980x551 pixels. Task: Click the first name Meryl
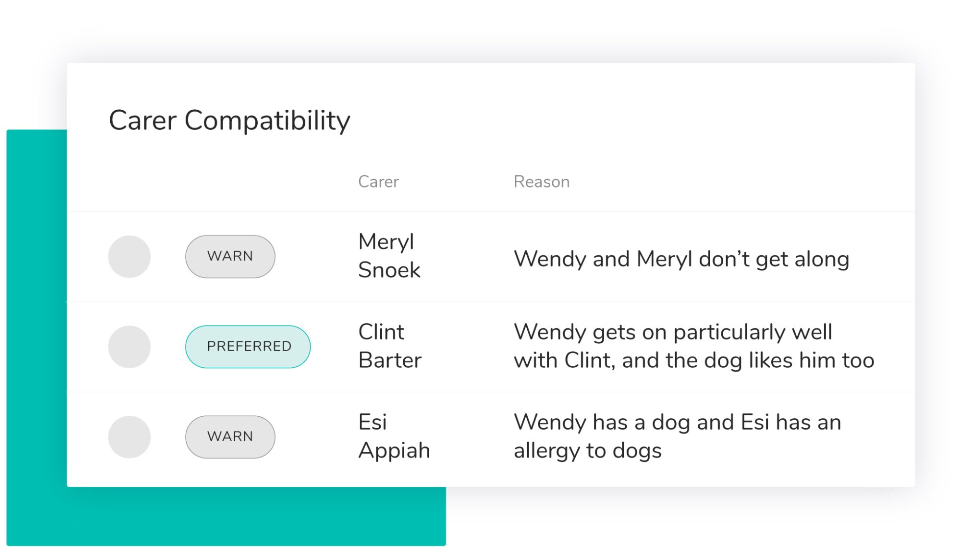pyautogui.click(x=386, y=242)
